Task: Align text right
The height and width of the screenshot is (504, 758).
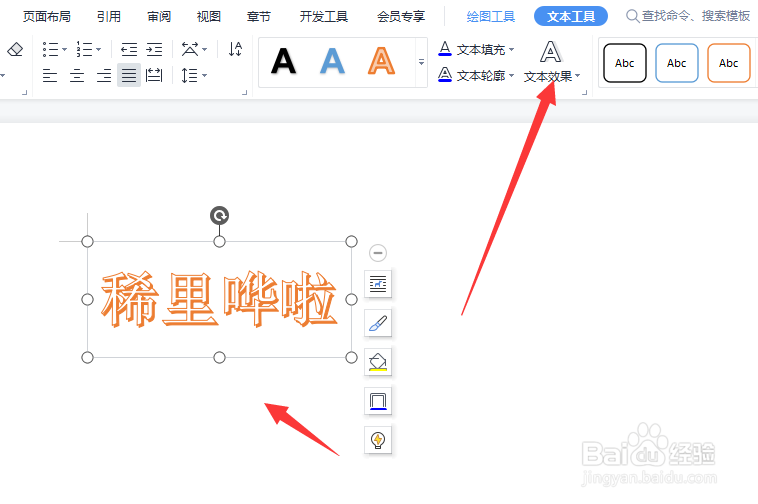Action: coord(103,75)
